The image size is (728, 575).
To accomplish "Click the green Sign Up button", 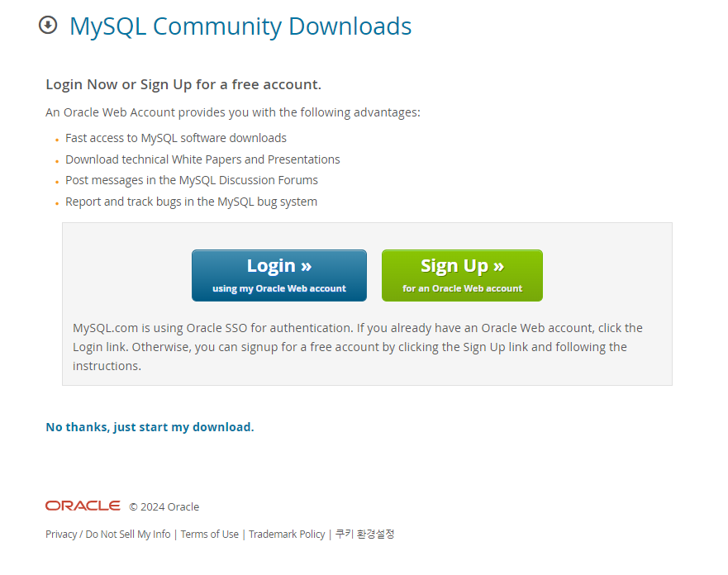I will [462, 276].
